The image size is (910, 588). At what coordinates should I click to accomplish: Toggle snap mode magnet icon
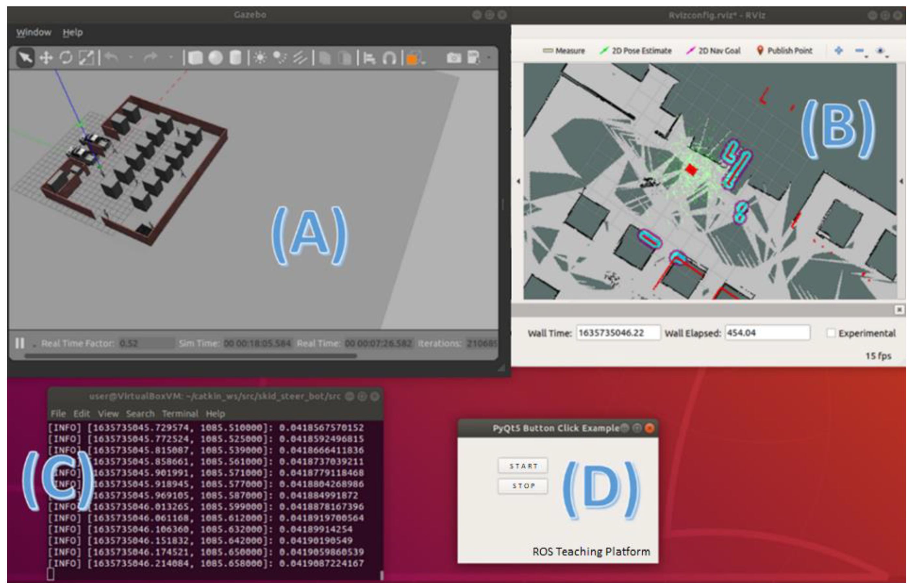pos(389,58)
